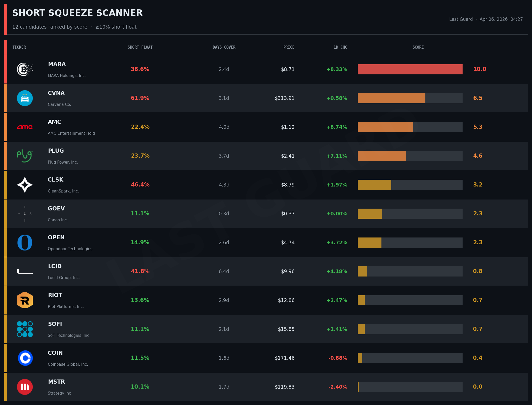Screen dimensions: 532x405
Task: Click the SoFi dotted grid logo
Action: (25, 329)
